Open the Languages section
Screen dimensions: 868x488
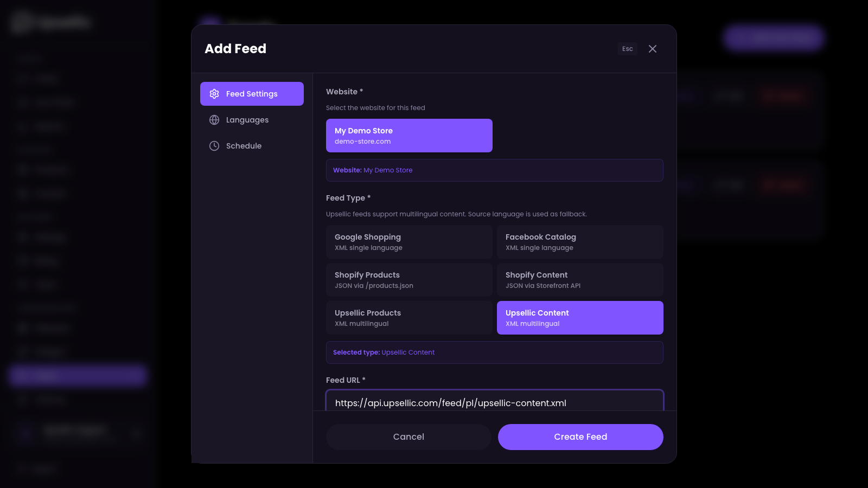(x=247, y=120)
